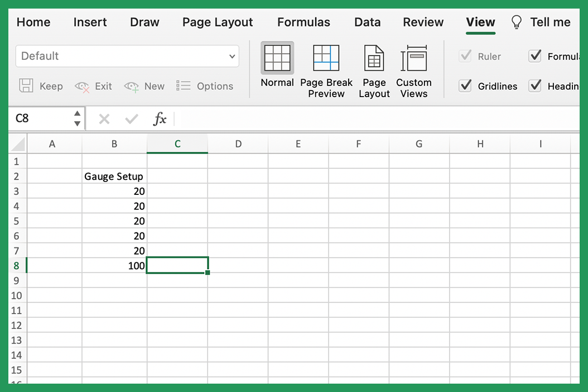Click the Name Box showing C8

pyautogui.click(x=41, y=118)
